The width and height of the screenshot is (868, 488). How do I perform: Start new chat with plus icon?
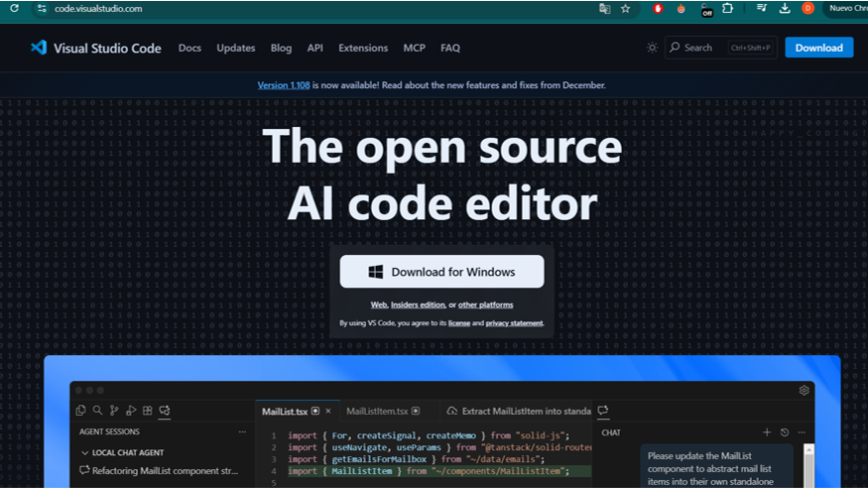point(767,432)
